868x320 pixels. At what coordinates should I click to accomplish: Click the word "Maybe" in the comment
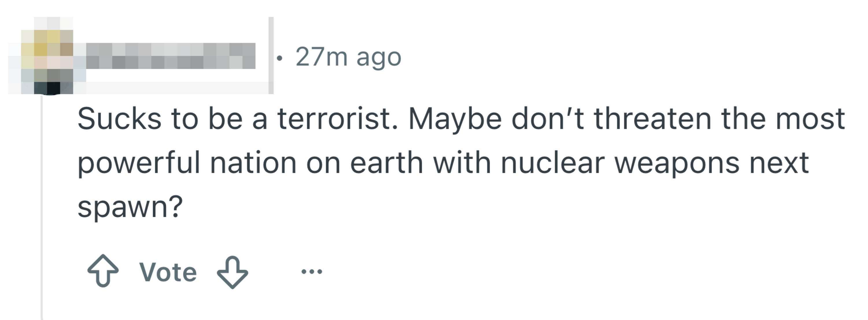[455, 119]
